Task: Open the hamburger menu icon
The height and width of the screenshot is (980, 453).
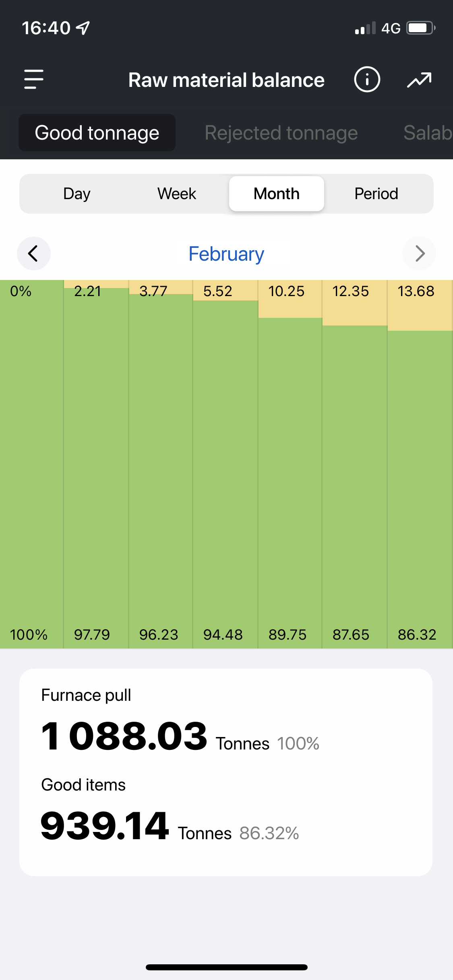Action: [34, 79]
